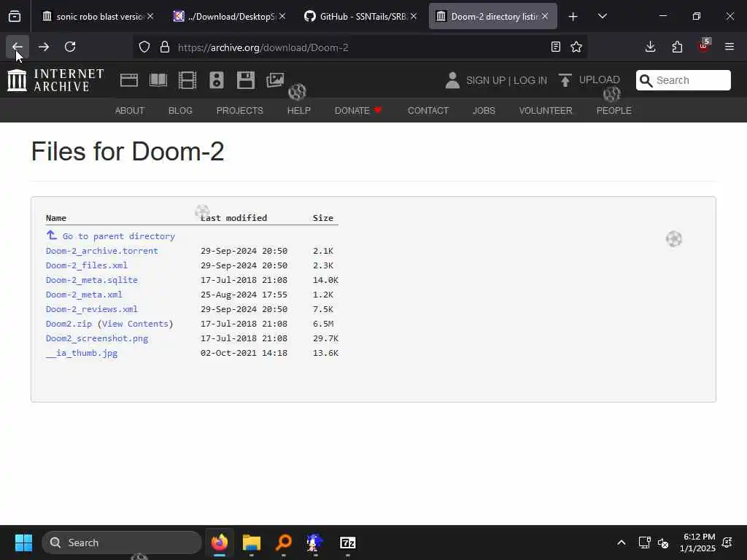Open the Firefox downloads panel
Image resolution: width=747 pixels, height=560 pixels.
click(650, 47)
